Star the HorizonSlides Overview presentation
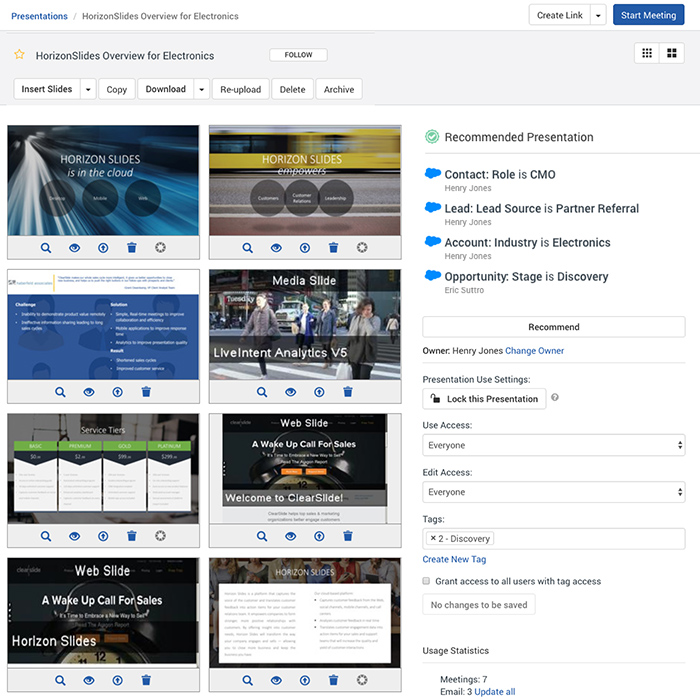The width and height of the screenshot is (700, 700). [19, 55]
